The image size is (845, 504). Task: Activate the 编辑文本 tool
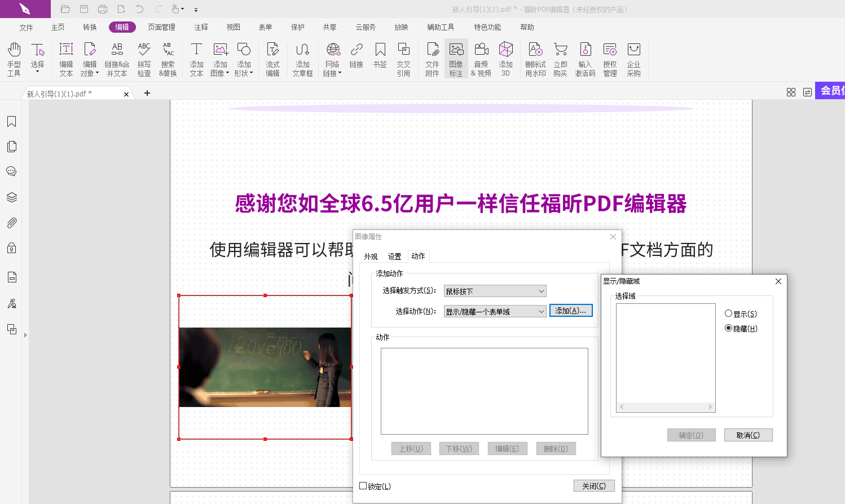[x=65, y=59]
